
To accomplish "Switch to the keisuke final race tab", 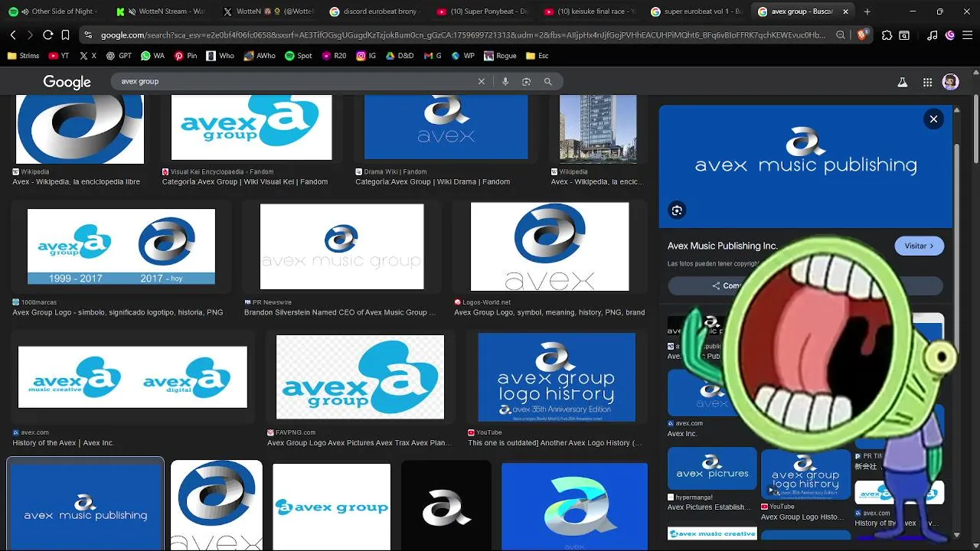I will tap(590, 11).
